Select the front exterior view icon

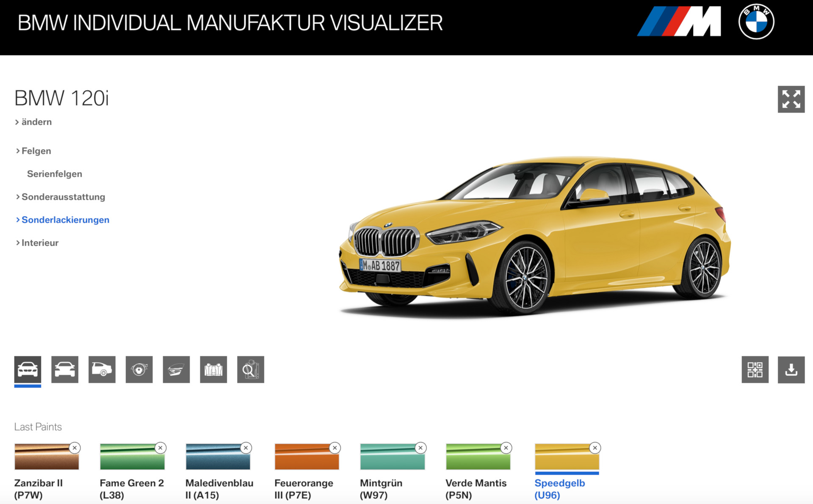28,369
